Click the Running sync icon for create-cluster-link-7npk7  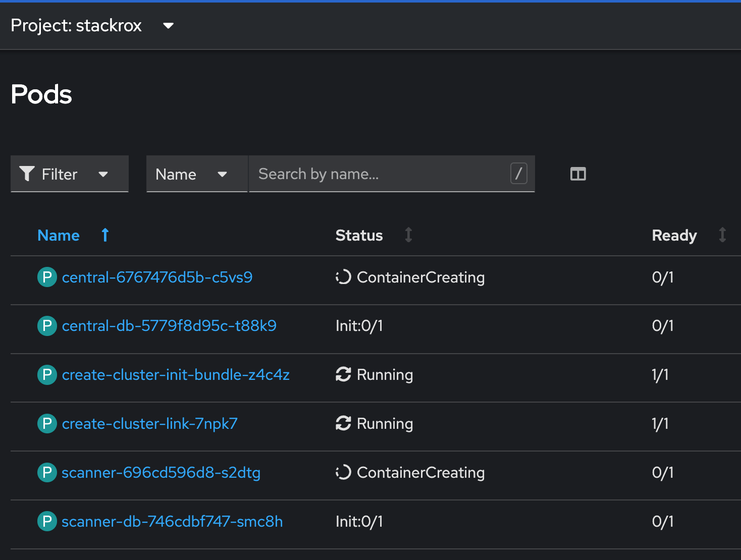(x=343, y=423)
